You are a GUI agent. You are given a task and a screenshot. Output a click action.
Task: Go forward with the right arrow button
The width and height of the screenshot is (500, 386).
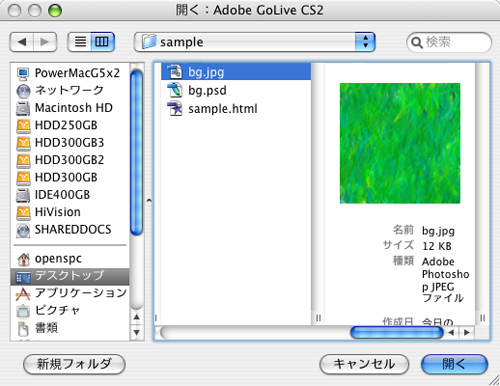(x=45, y=42)
